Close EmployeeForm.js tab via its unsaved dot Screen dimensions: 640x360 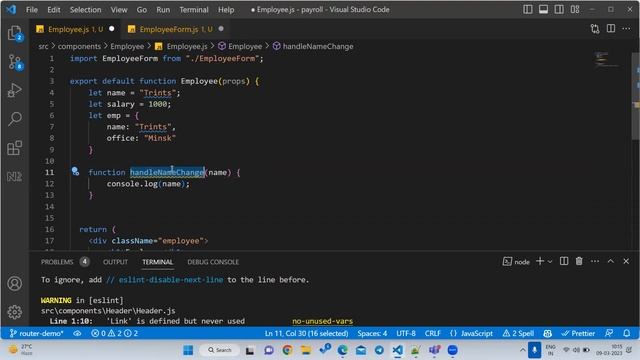221,29
